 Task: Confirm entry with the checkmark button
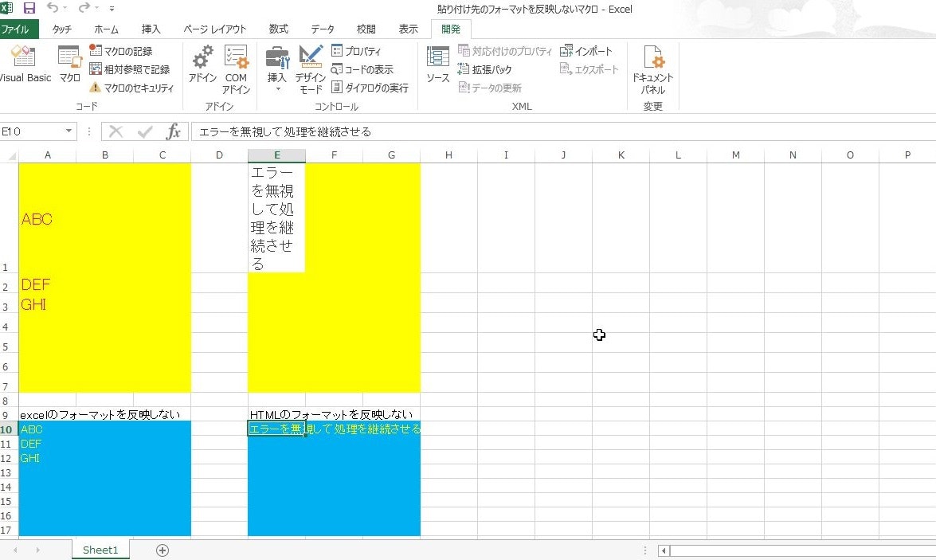click(144, 131)
